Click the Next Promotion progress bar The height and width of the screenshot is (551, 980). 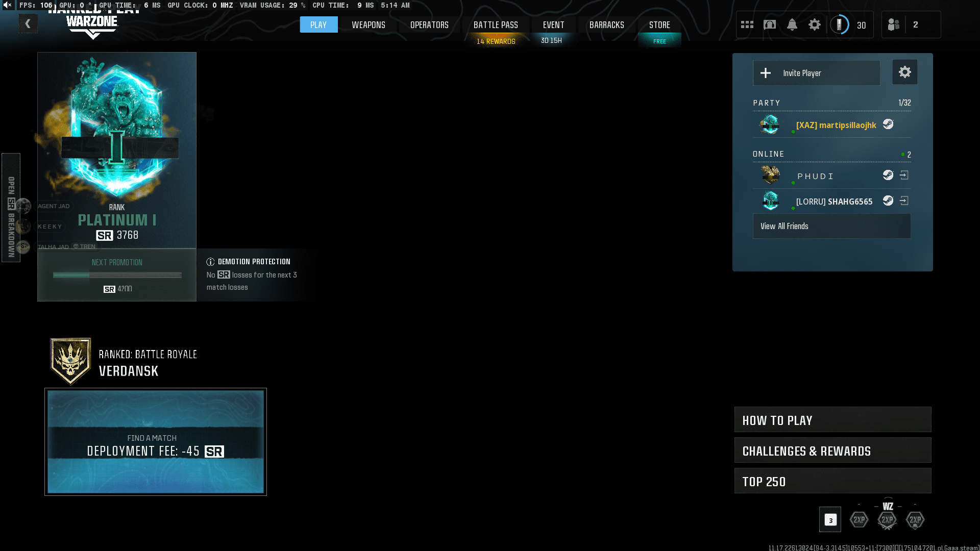pos(117,275)
